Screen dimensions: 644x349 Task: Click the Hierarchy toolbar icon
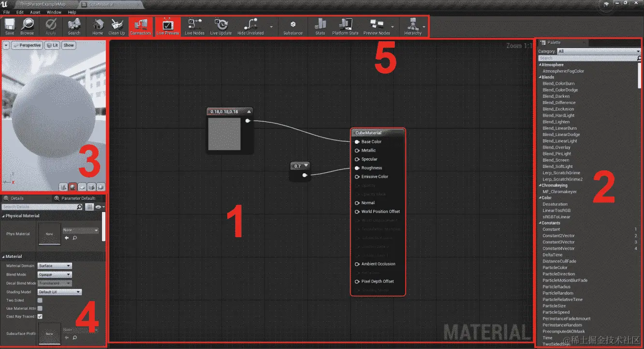413,24
